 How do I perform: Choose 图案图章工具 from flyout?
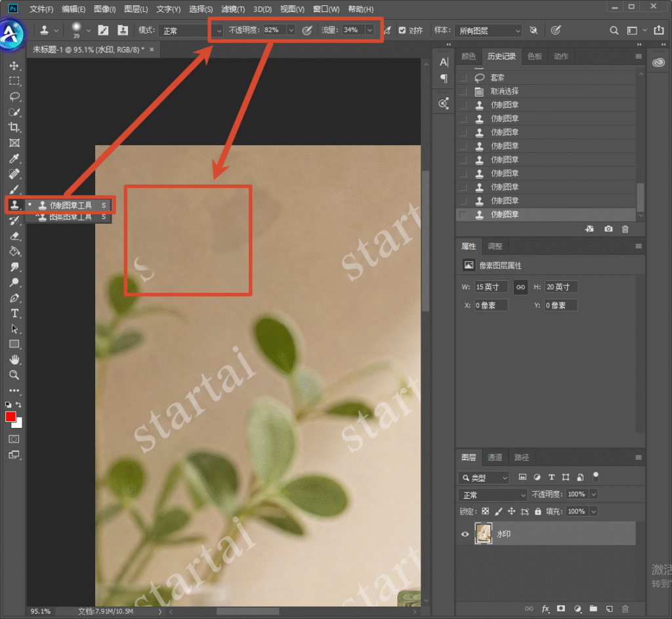69,217
